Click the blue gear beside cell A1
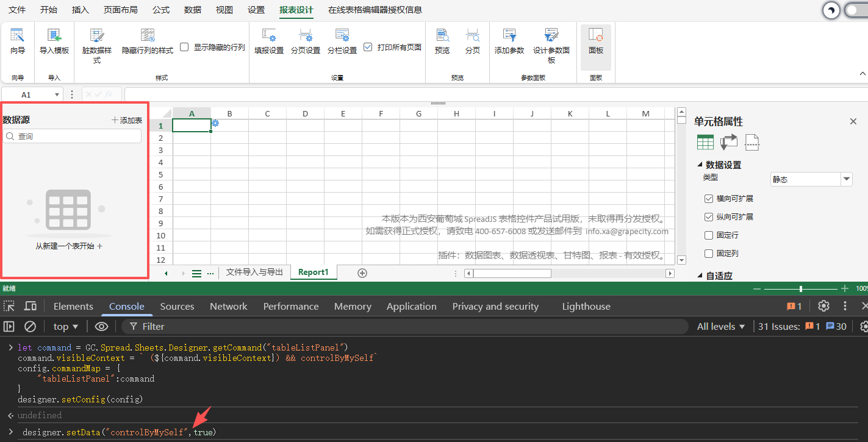This screenshot has width=868, height=442. tap(215, 123)
